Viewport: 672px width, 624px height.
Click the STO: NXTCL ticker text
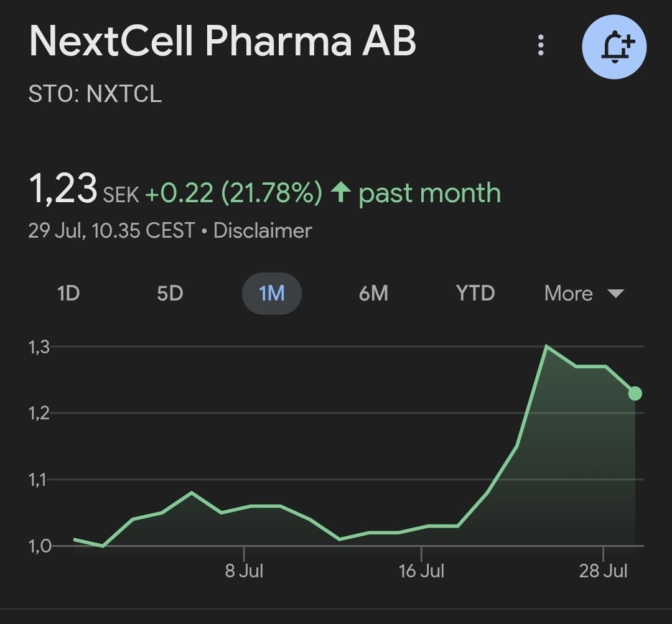[95, 94]
